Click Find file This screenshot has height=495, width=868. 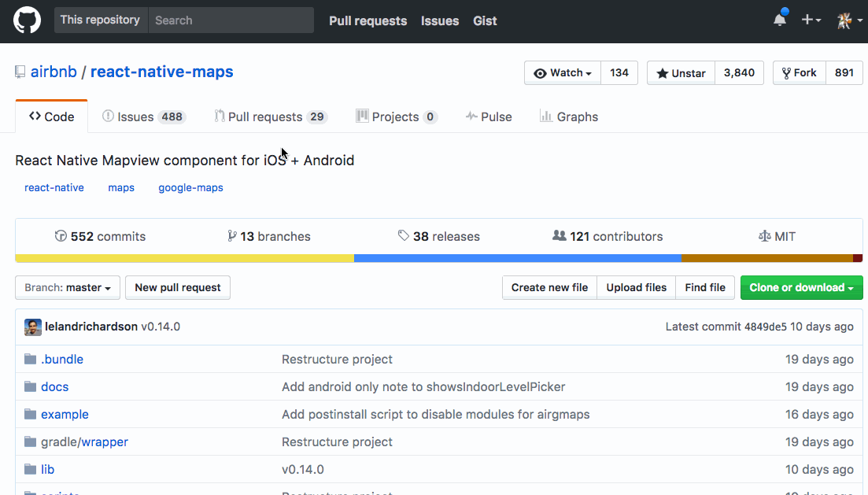pos(704,287)
